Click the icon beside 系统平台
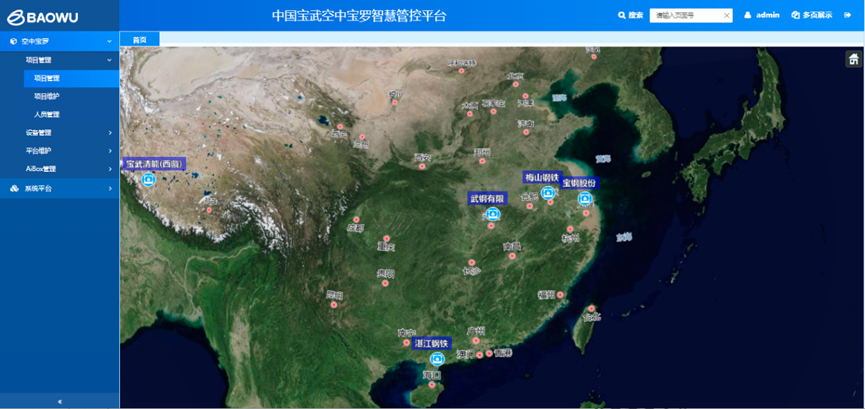This screenshot has width=865, height=409. (14, 189)
